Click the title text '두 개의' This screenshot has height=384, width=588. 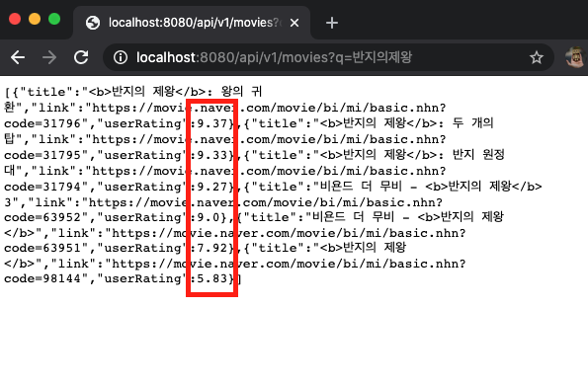coord(472,122)
